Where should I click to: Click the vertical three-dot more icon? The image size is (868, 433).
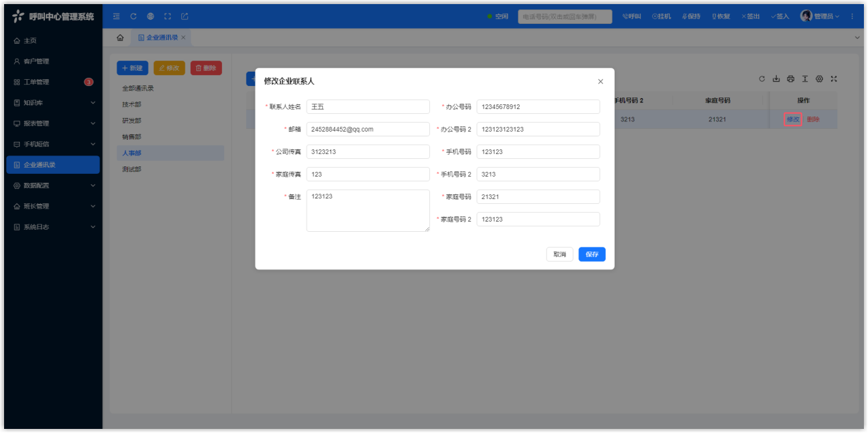tap(852, 16)
